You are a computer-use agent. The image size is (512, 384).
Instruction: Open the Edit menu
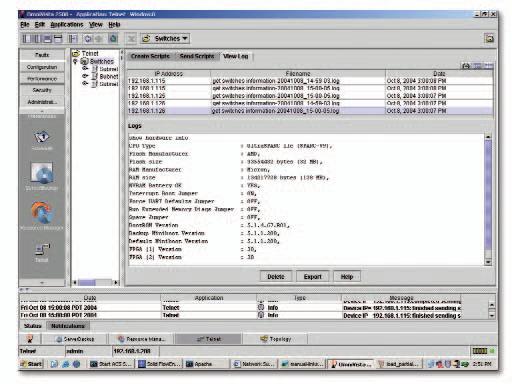pyautogui.click(x=40, y=25)
